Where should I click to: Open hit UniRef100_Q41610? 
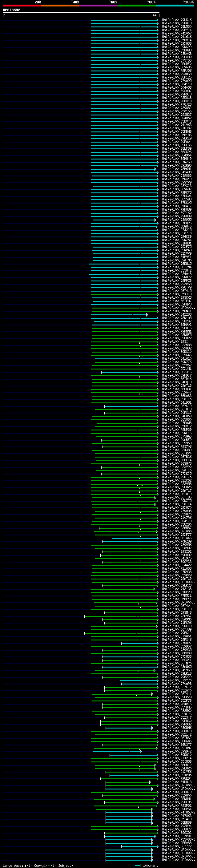[177, 358]
